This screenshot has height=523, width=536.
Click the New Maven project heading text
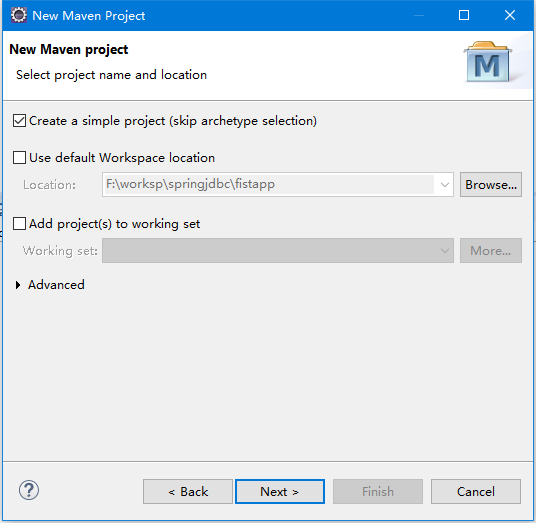tap(69, 50)
